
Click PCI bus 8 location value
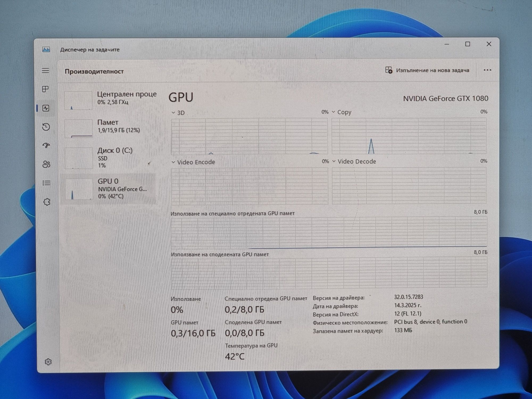(x=431, y=322)
